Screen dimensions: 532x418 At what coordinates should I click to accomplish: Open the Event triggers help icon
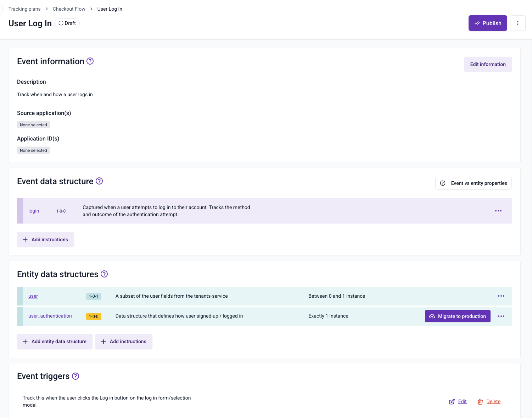[75, 376]
